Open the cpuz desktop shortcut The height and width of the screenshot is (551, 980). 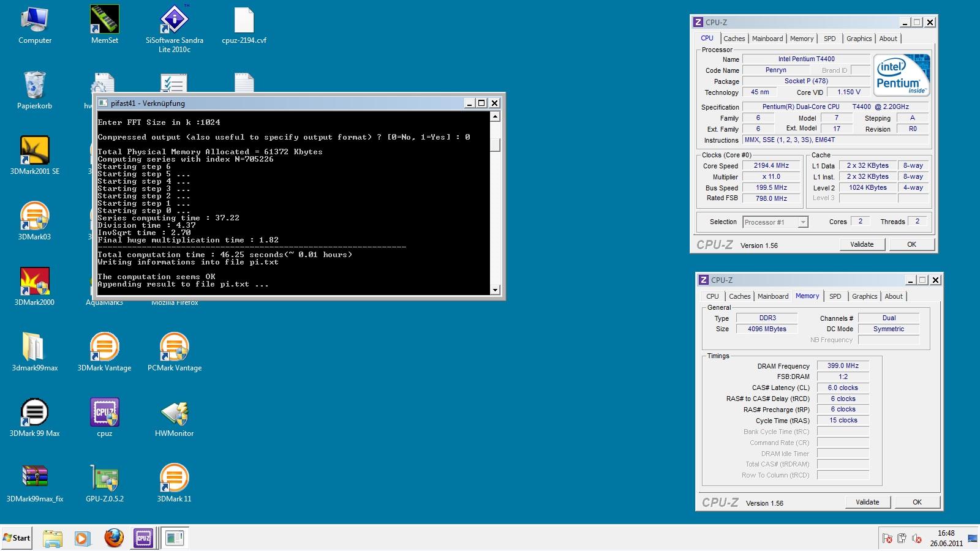105,418
